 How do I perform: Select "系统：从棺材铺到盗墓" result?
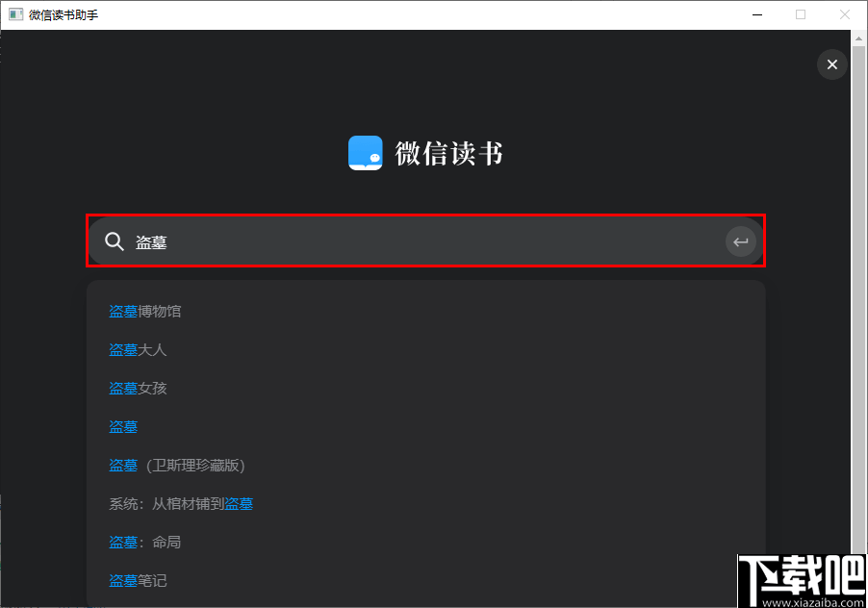click(x=182, y=503)
